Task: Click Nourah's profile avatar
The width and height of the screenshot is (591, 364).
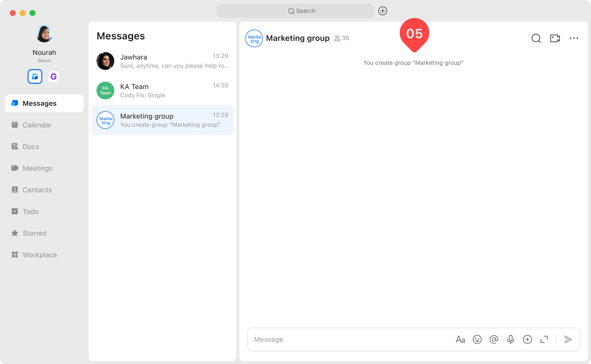Action: pyautogui.click(x=44, y=34)
